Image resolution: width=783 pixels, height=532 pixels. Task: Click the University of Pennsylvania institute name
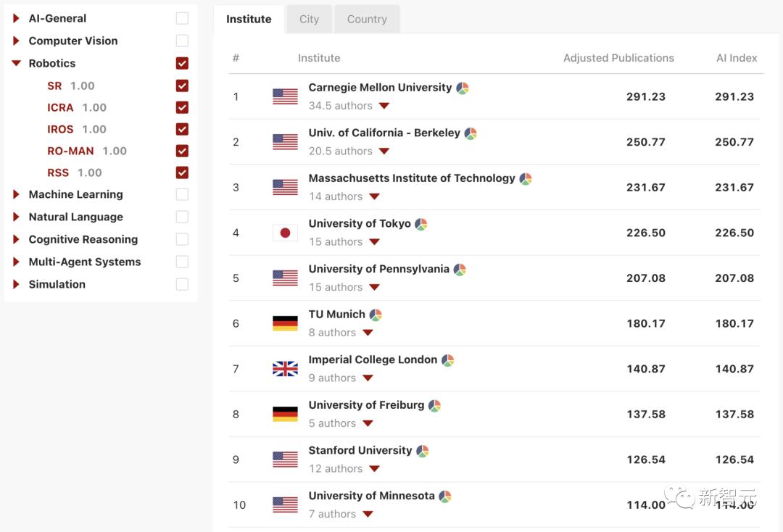click(378, 269)
